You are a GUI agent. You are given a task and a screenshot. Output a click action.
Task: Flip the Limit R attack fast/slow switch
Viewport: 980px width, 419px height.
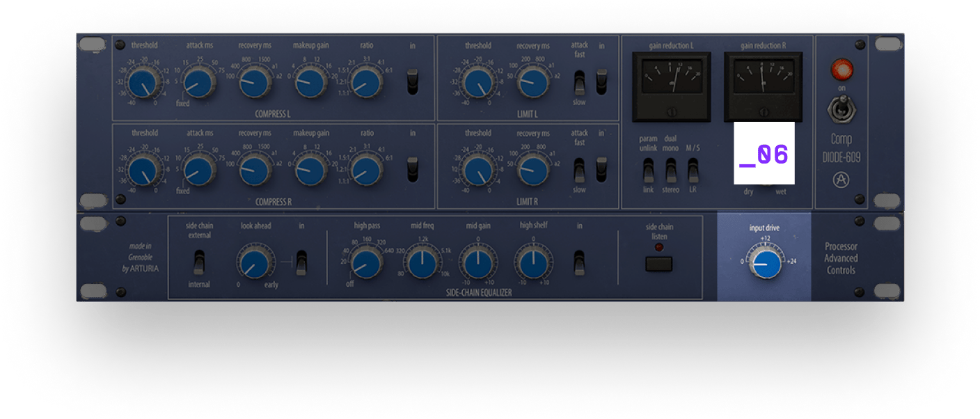[x=579, y=170]
